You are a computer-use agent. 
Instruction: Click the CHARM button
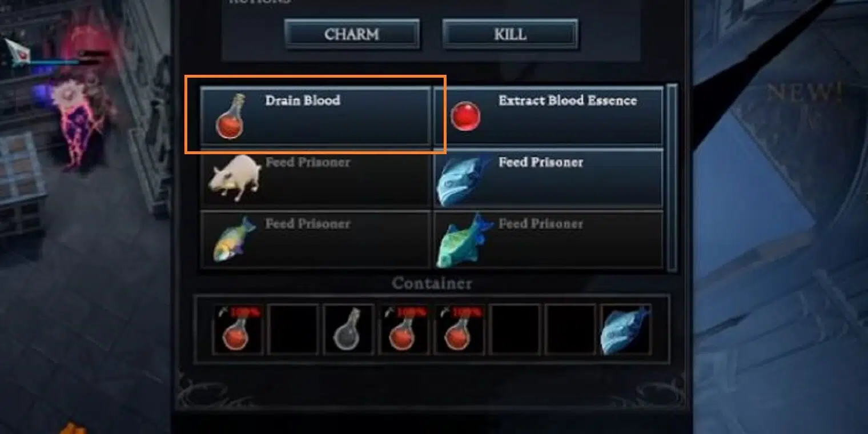[x=352, y=34]
